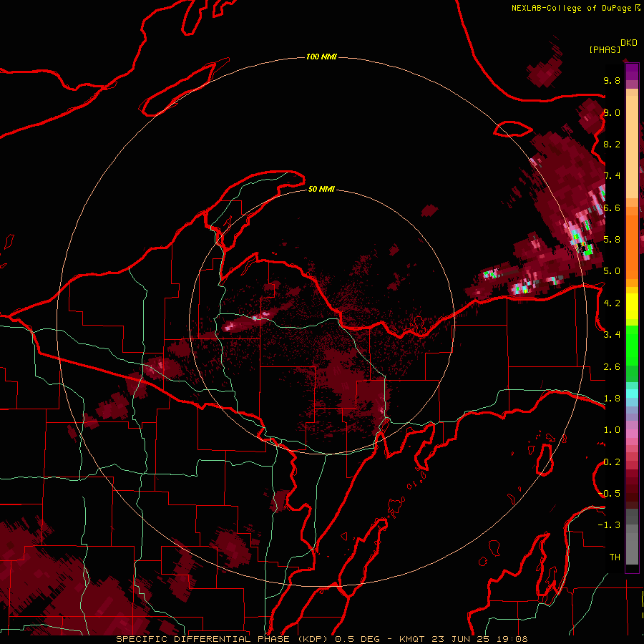
Task: Click the 7.4 value on color scale
Action: (612, 176)
